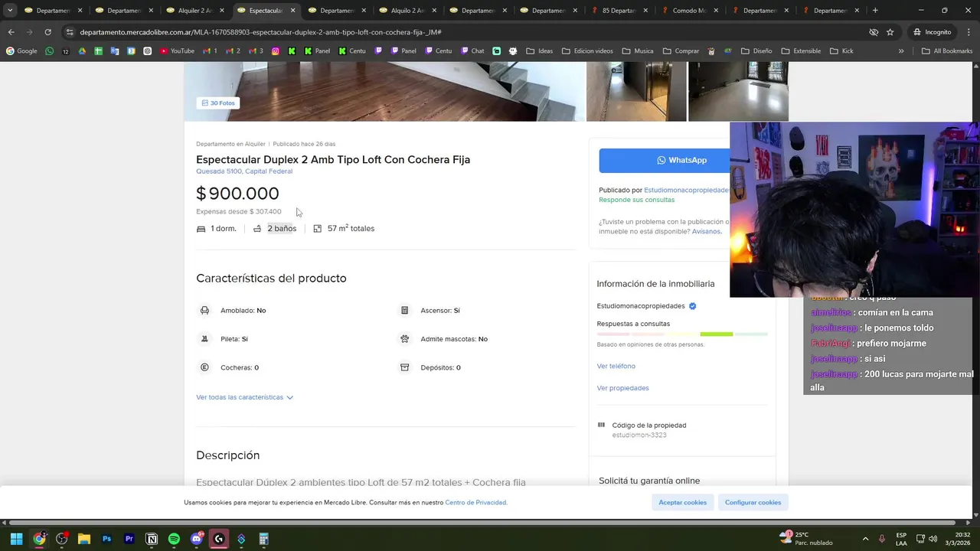This screenshot has width=980, height=551.
Task: Click the main staircase photo
Action: coord(384,91)
